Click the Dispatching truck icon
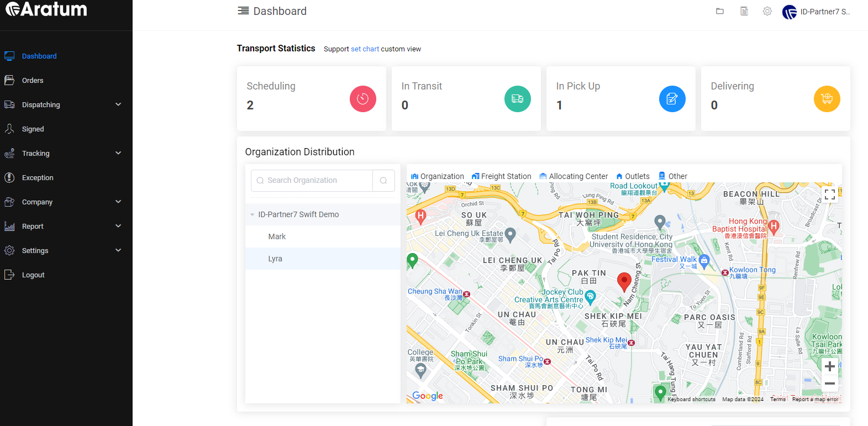The image size is (868, 426). pyautogui.click(x=9, y=104)
